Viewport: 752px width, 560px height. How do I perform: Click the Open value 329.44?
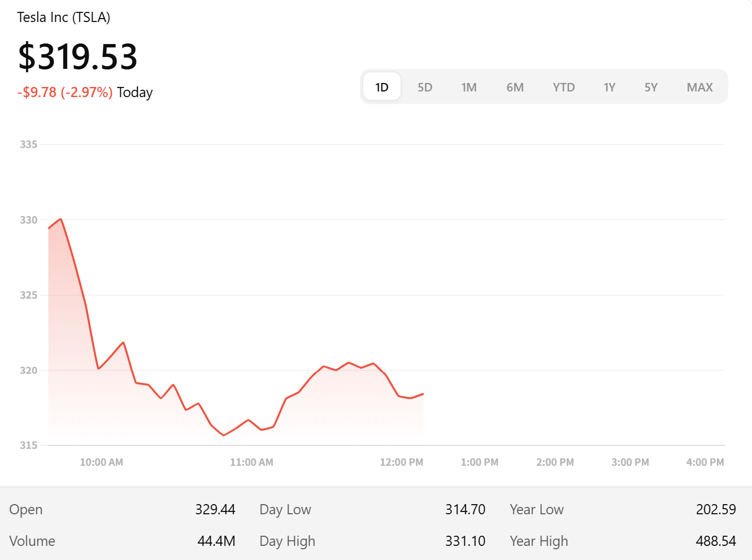[x=215, y=510]
